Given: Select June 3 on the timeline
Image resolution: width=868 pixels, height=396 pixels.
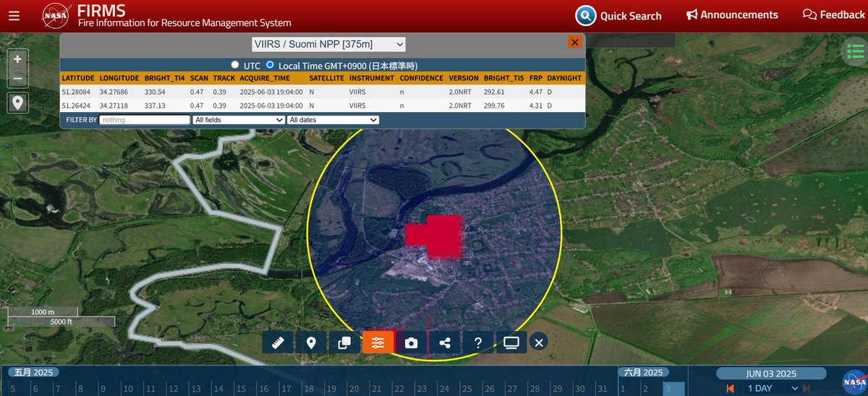Looking at the screenshot, I should tap(674, 389).
